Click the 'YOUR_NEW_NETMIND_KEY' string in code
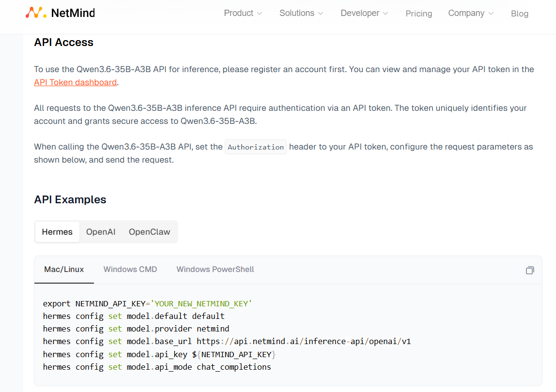Image resolution: width=556 pixels, height=392 pixels. 201,304
